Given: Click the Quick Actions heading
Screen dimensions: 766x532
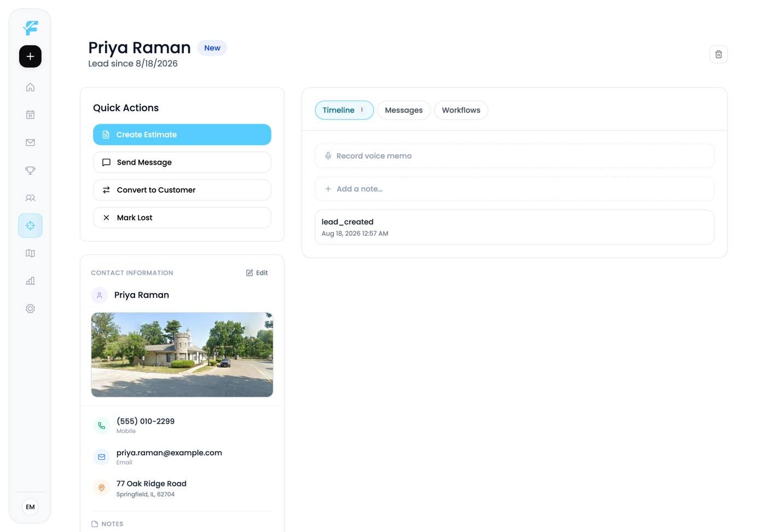Looking at the screenshot, I should pyautogui.click(x=126, y=108).
